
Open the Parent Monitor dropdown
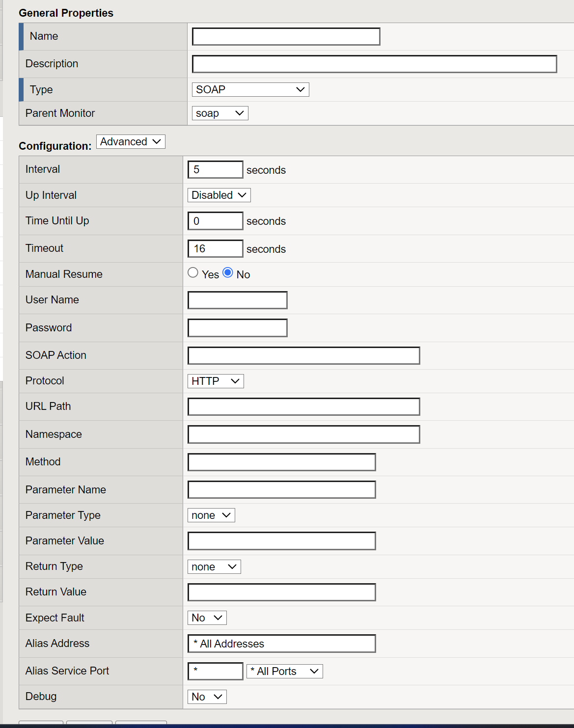(219, 113)
